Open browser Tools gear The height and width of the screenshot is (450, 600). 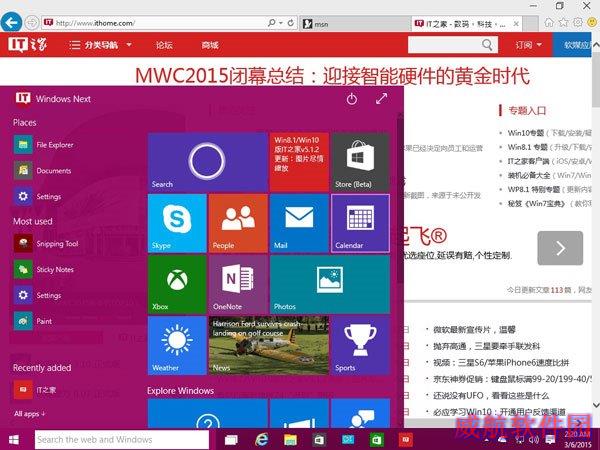click(x=577, y=22)
